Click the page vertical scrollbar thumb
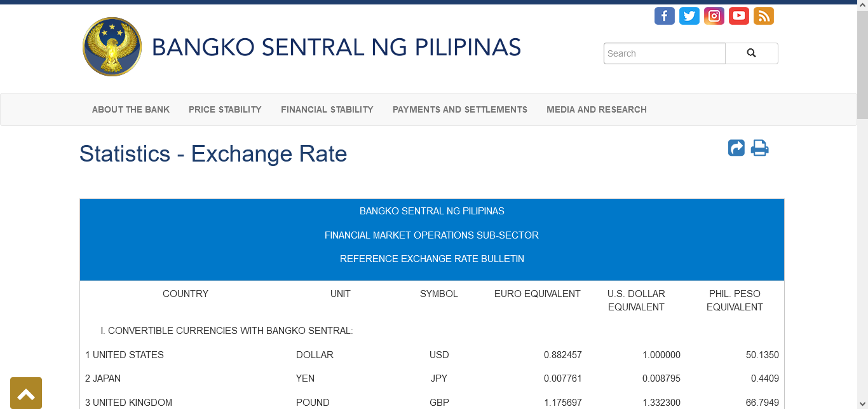 coord(862,64)
